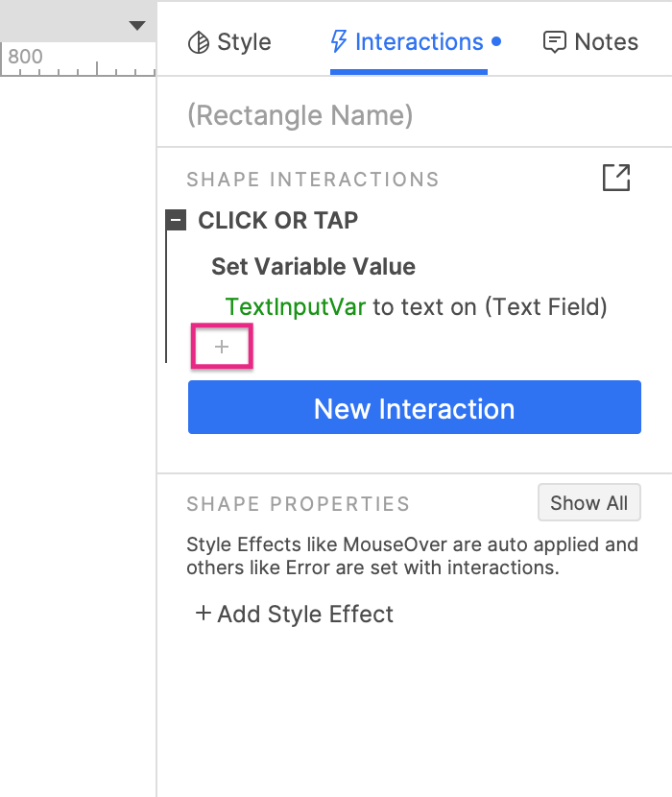Open the interaction editor pop-out icon
Viewport: 672px width, 797px height.
tap(615, 178)
